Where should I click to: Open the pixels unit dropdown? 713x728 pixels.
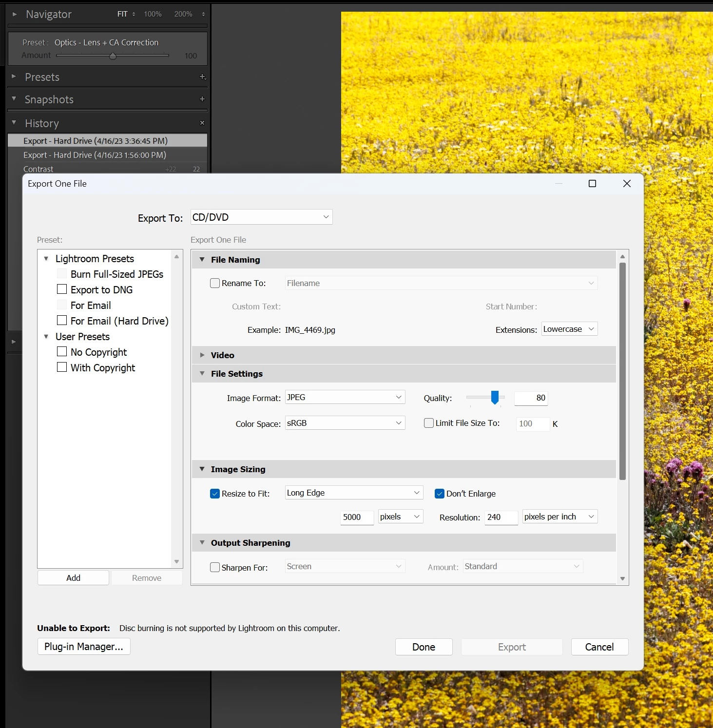(x=401, y=517)
